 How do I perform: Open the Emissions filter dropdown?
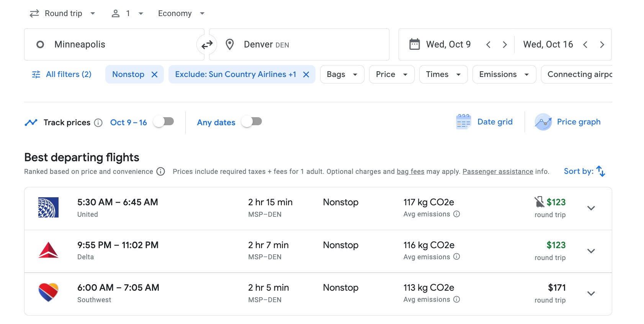click(x=503, y=74)
